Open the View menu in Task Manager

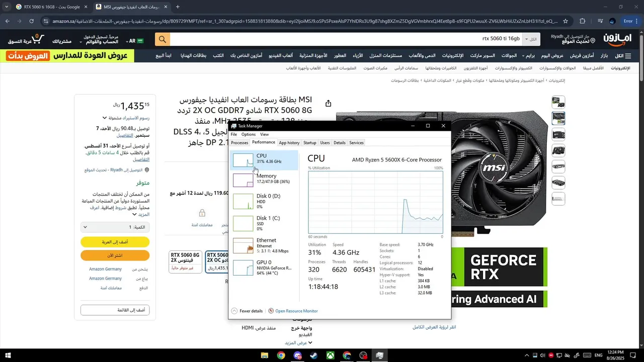coord(264,134)
